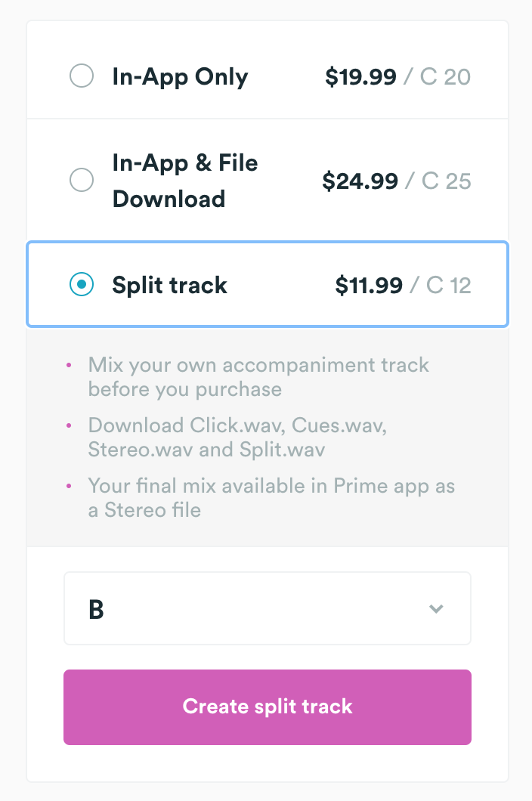Expand the dropdown showing letter B
Image resolution: width=532 pixels, height=801 pixels.
tap(267, 608)
